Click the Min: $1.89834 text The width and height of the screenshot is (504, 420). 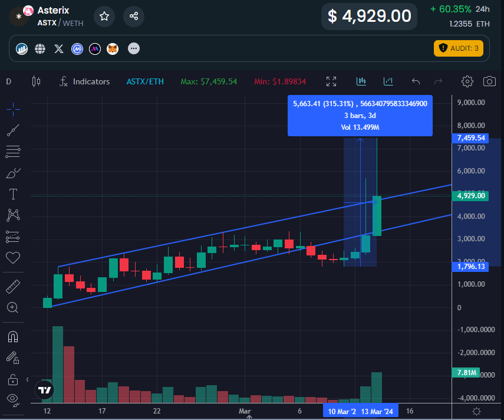tap(280, 81)
